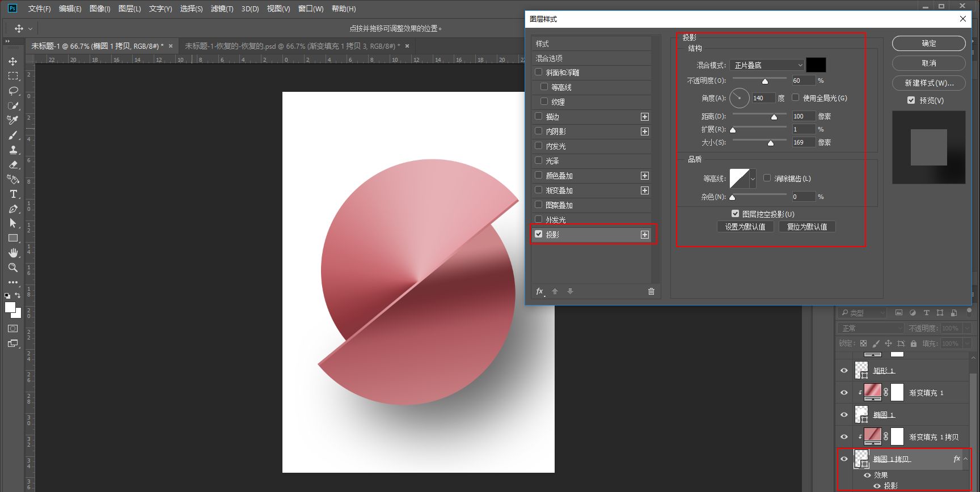Filter layers by type layer icon

(927, 313)
